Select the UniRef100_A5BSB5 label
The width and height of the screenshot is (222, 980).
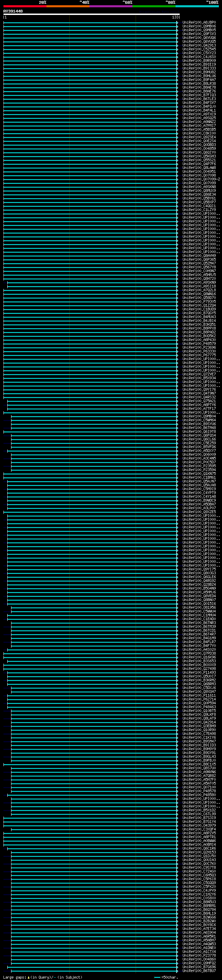(x=199, y=129)
